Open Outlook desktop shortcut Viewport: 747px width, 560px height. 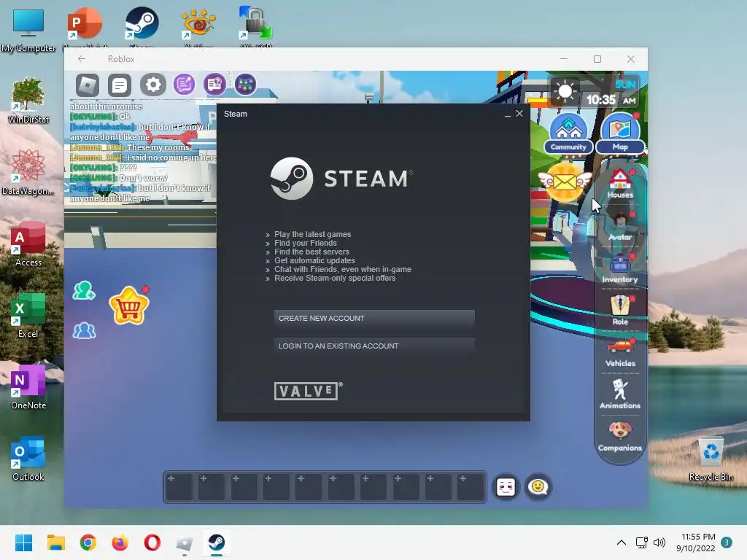pos(28,458)
